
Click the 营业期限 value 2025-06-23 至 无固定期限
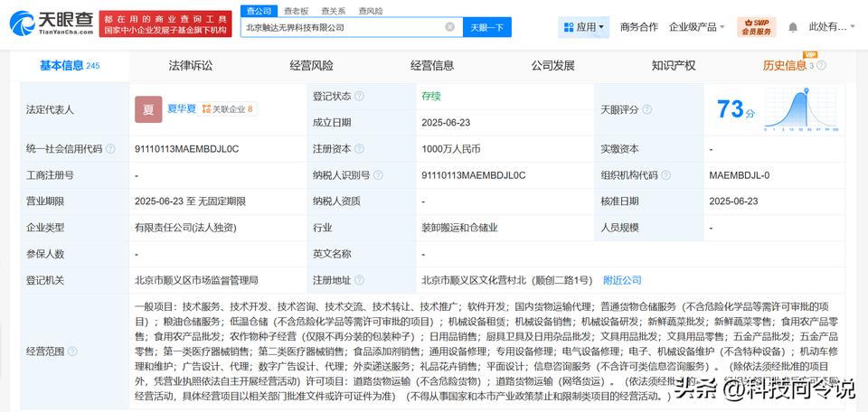coord(190,201)
